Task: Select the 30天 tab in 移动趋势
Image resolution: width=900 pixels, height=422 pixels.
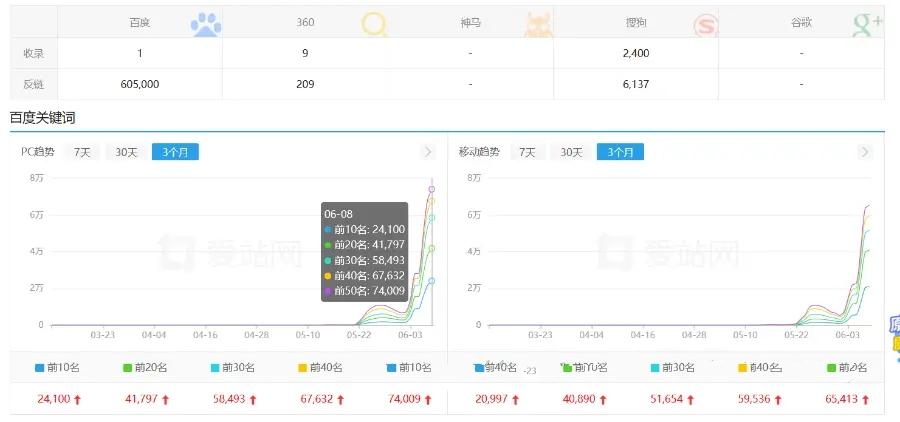Action: tap(571, 152)
